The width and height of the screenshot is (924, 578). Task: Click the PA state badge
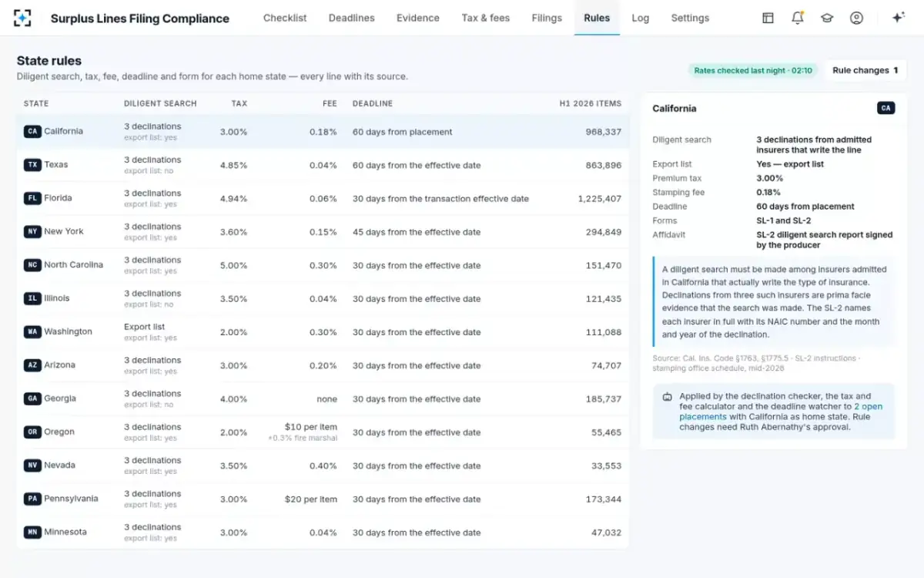click(x=32, y=499)
